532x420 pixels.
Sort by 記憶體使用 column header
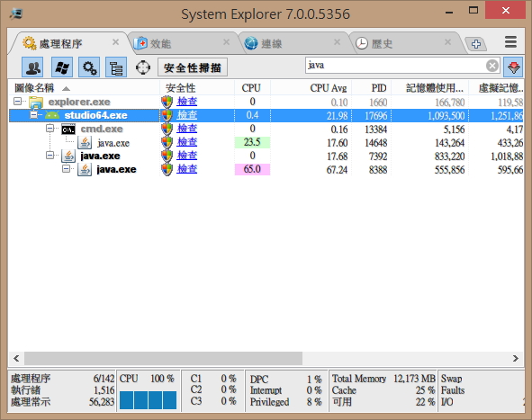pos(430,88)
